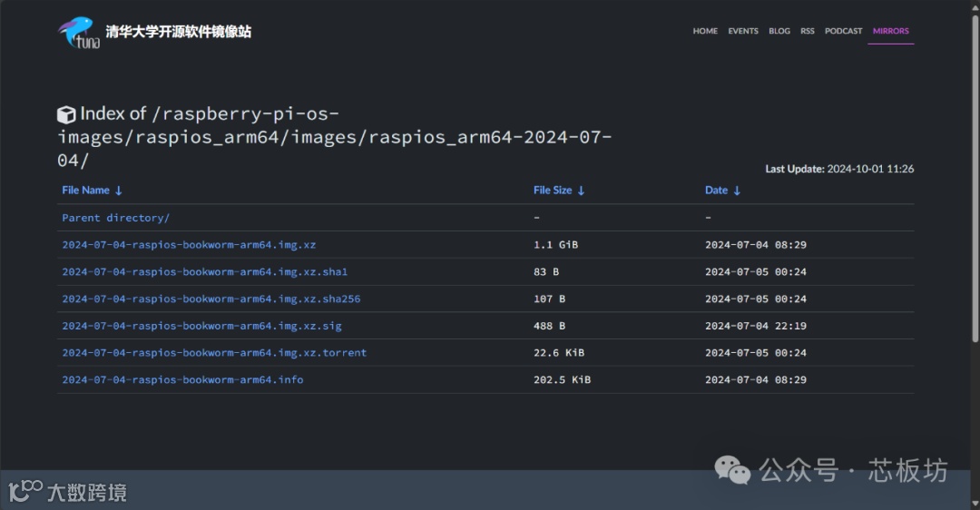The image size is (980, 510).
Task: Select the 107 B file size cell
Action: (x=549, y=299)
